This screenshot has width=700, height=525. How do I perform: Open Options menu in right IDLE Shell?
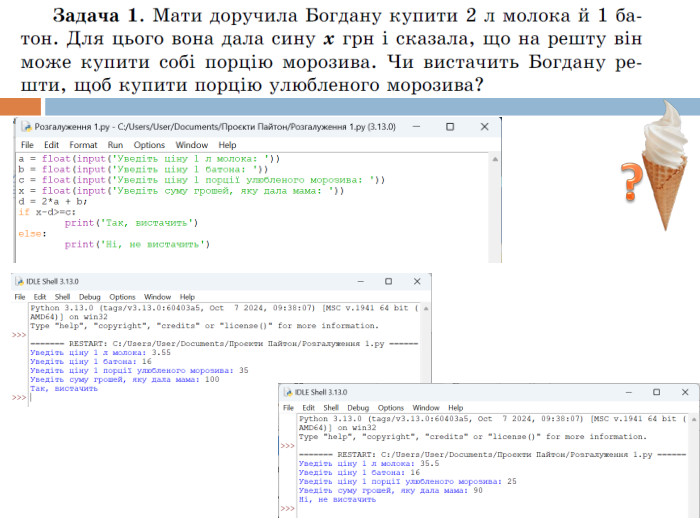[x=391, y=408]
